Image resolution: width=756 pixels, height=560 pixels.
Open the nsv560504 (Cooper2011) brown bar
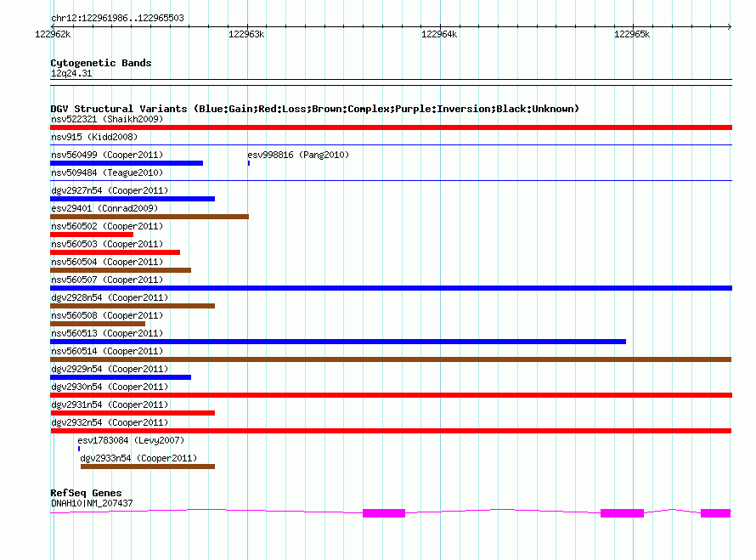click(x=121, y=270)
